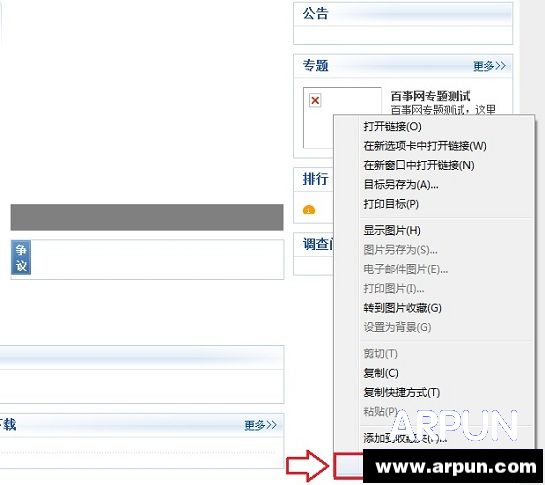545x485 pixels.
Task: Select 复制(C) in context menu
Action: tap(381, 373)
